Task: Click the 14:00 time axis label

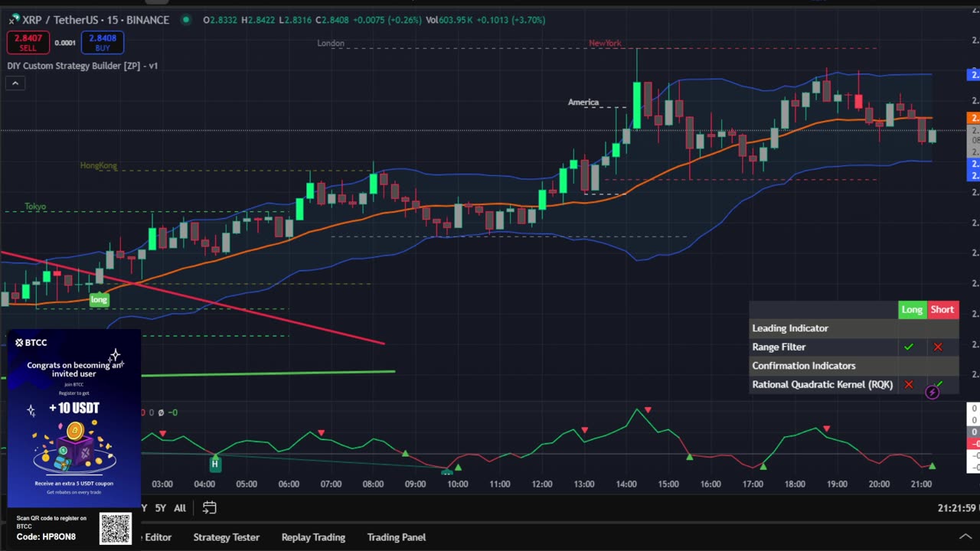Action: [626, 484]
